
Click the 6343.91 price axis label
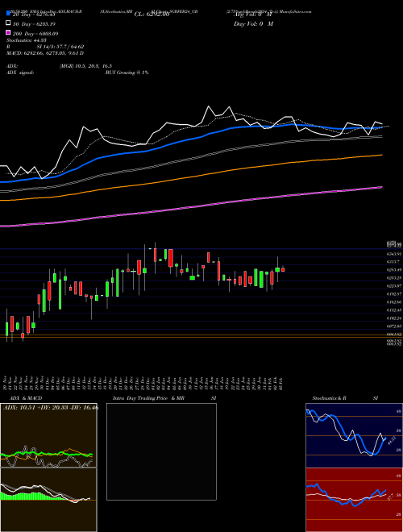394,254
